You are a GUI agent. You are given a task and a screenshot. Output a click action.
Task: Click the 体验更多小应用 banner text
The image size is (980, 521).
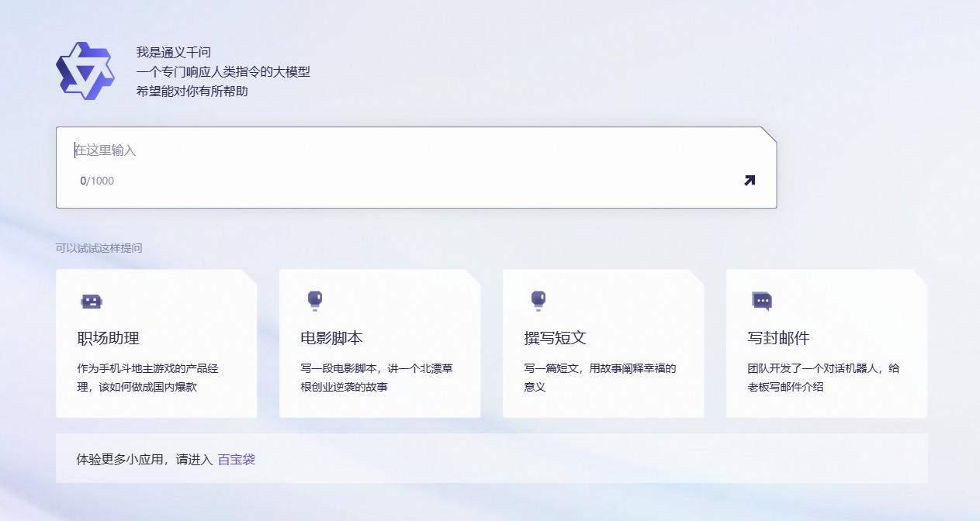[144, 459]
